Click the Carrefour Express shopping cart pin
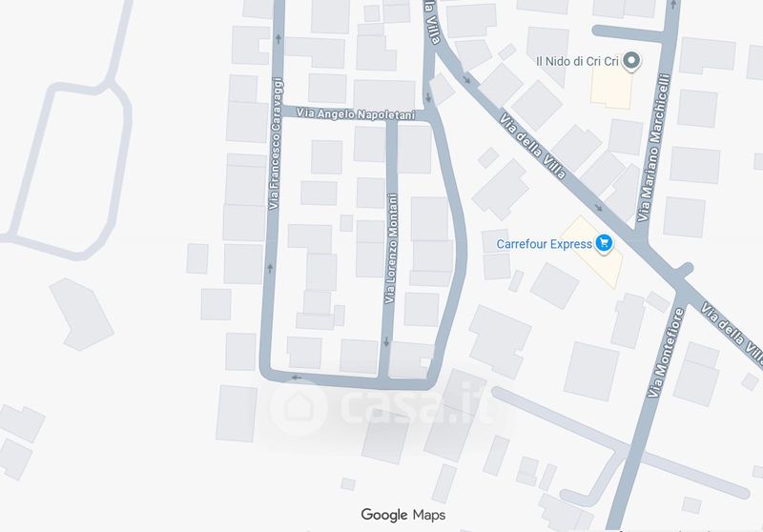Screen dimensions: 763x532 click(604, 243)
